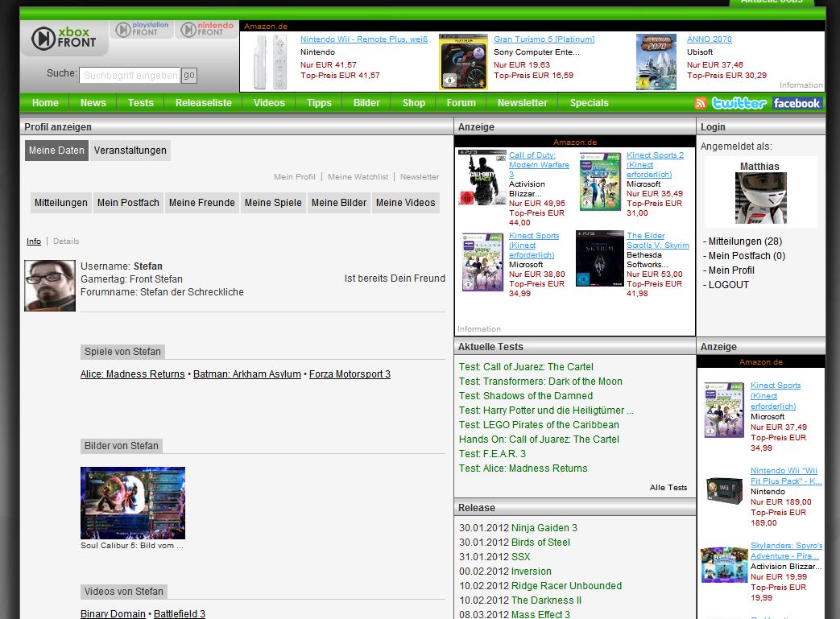Click the Xbox Front logo
840x619 pixels.
pos(64,38)
